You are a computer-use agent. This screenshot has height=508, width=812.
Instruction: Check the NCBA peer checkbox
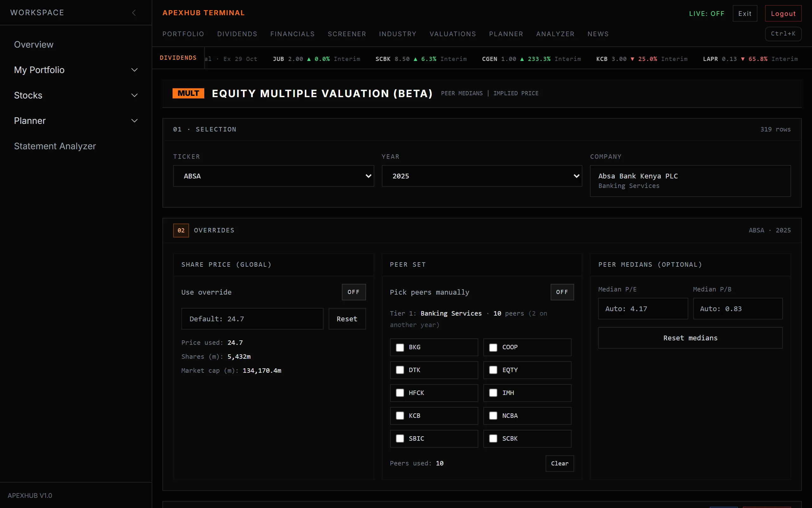493,416
